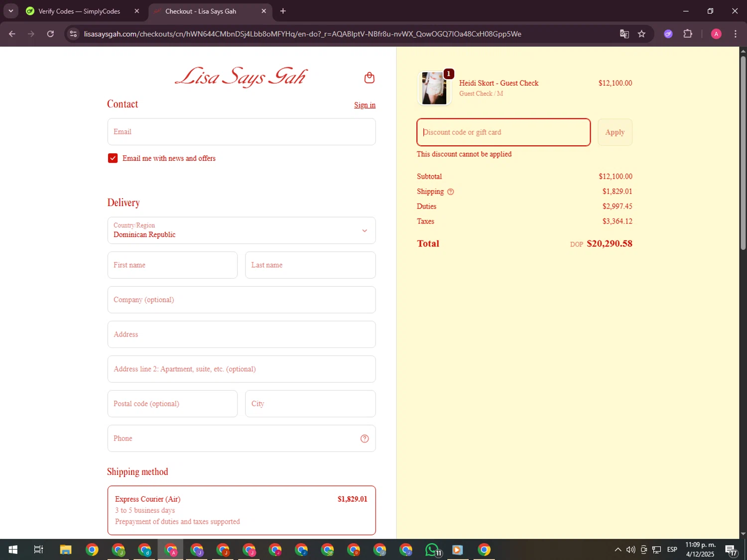Close the Checkout - Lisa Says Gah tab
The image size is (747, 560).
click(264, 11)
